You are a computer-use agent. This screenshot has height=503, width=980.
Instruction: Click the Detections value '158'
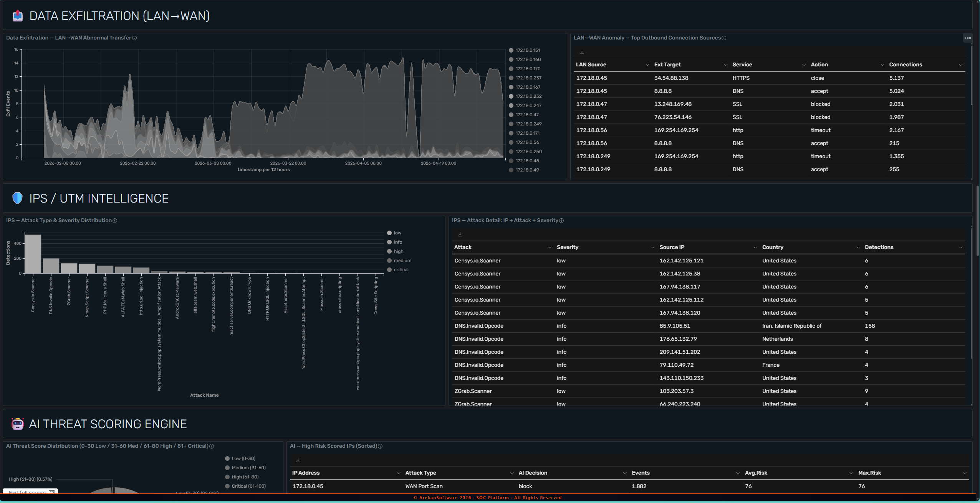click(870, 326)
